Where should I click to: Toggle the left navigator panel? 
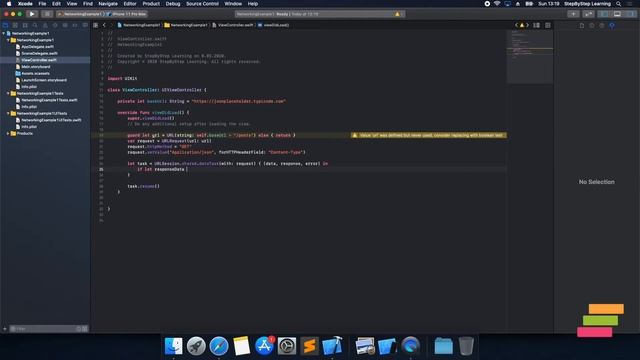tap(604, 14)
